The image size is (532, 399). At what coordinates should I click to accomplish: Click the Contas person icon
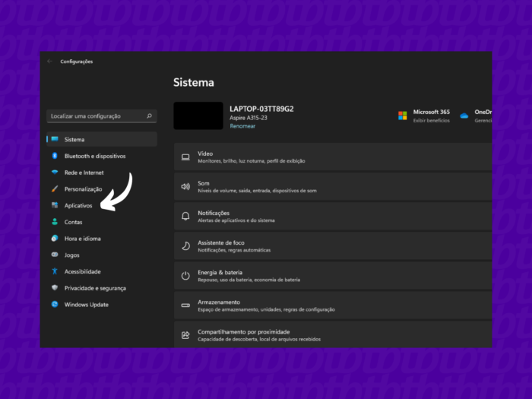tap(55, 222)
